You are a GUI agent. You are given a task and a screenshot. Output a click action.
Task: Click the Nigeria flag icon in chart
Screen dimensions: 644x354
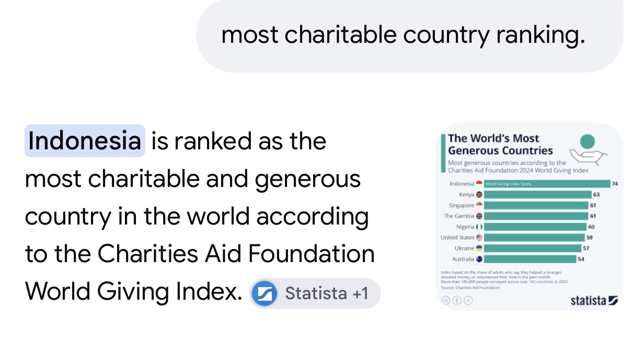click(479, 227)
